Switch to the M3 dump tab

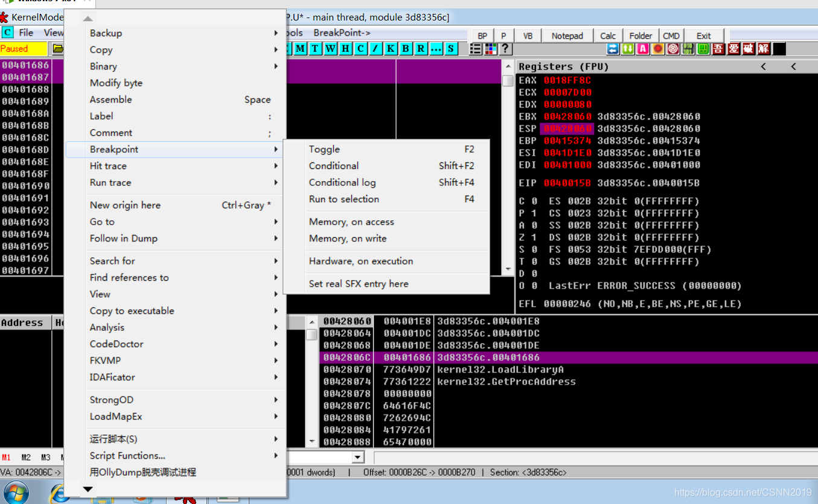46,458
